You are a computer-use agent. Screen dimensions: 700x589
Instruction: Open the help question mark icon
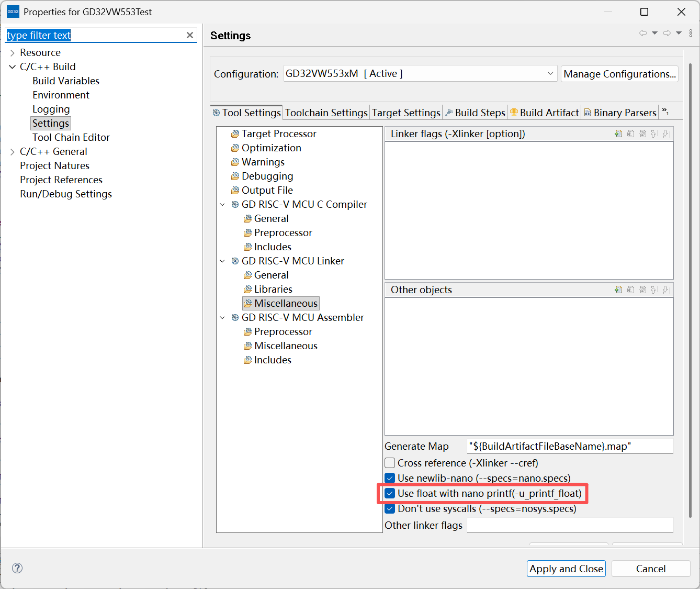click(17, 568)
